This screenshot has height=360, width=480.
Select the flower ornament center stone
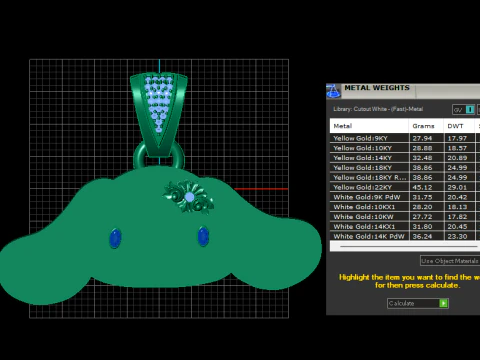(189, 197)
